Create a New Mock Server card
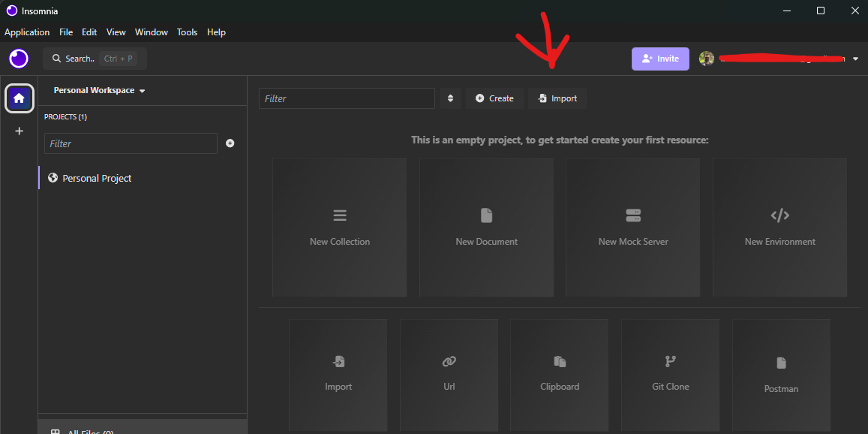Image resolution: width=868 pixels, height=434 pixels. [x=632, y=228]
